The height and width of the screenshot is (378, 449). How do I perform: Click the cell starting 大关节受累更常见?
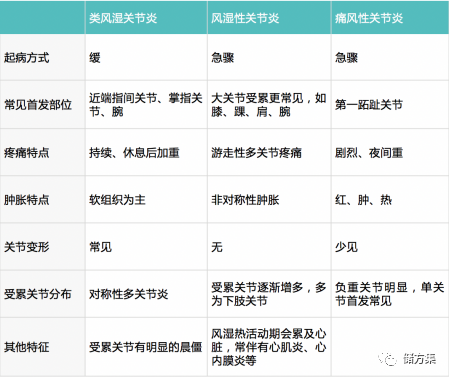(269, 105)
